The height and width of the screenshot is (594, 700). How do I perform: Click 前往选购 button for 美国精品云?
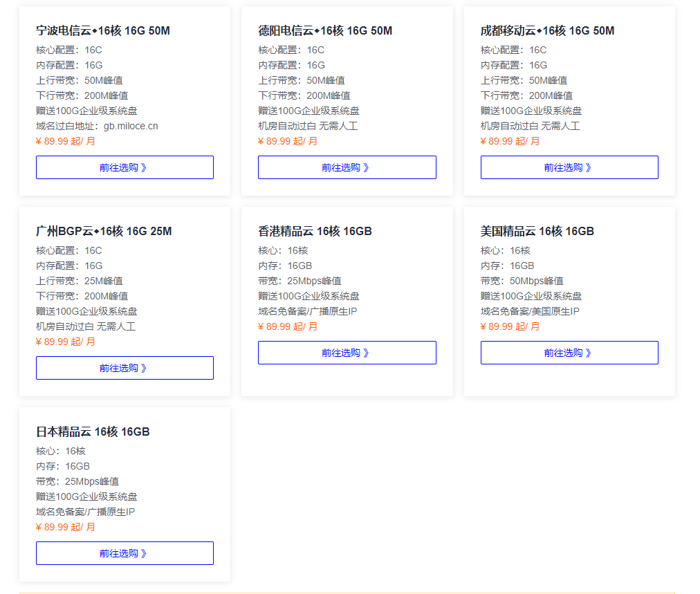(569, 353)
